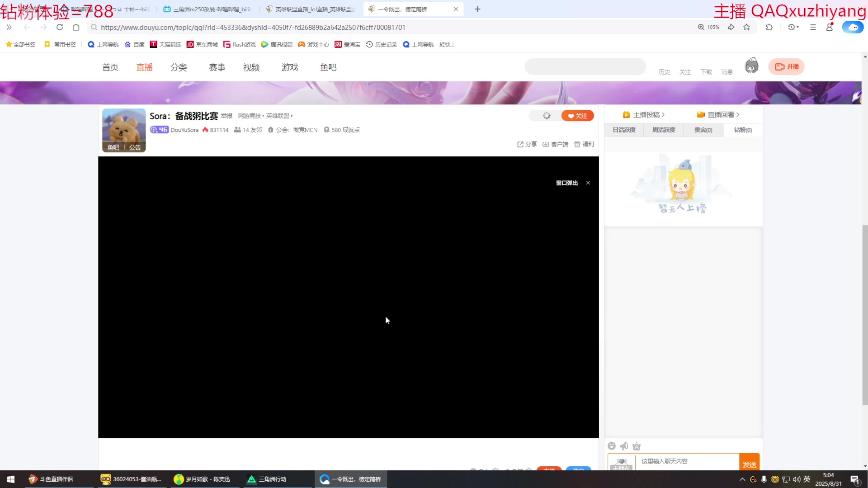Viewport: 868px width, 488px height.
Task: Click the 关注 follow button
Action: [x=577, y=116]
